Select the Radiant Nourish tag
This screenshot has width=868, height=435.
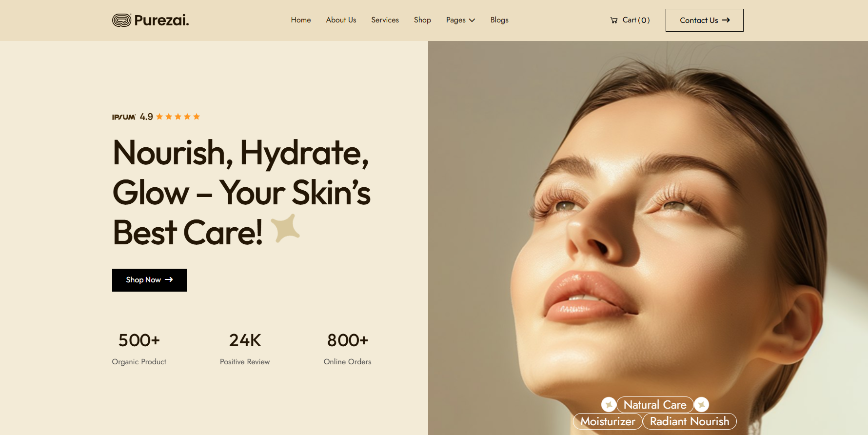[690, 421]
